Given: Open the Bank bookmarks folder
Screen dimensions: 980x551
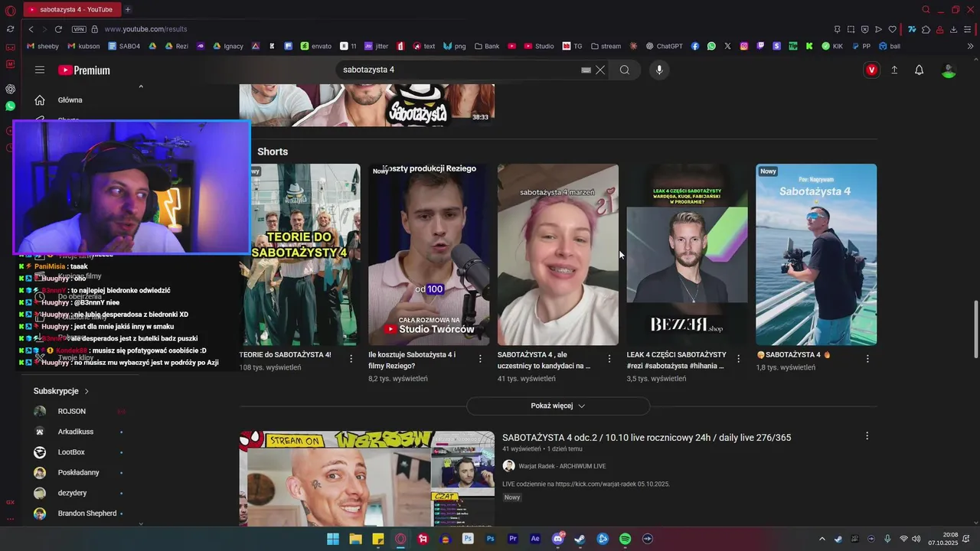Looking at the screenshot, I should click(x=487, y=46).
